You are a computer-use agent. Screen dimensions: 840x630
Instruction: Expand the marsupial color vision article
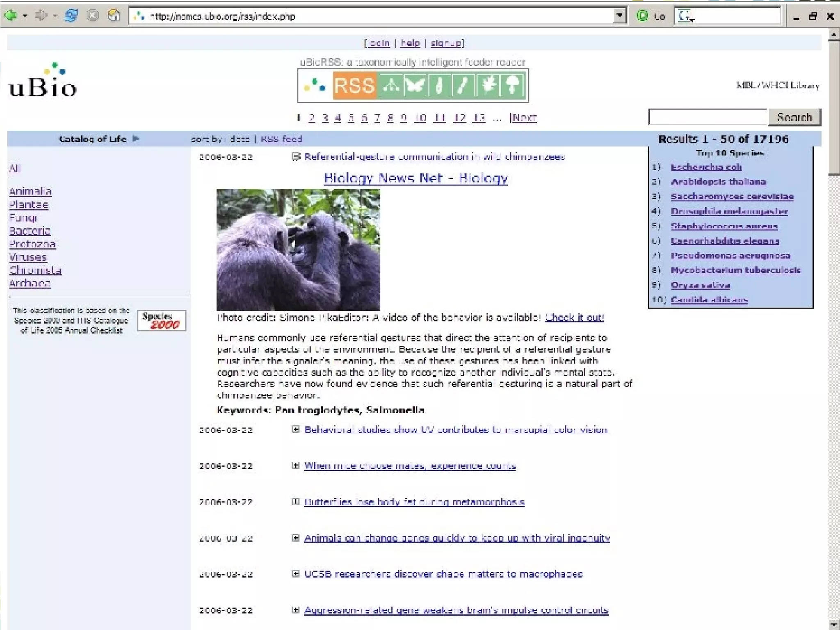[x=296, y=429]
